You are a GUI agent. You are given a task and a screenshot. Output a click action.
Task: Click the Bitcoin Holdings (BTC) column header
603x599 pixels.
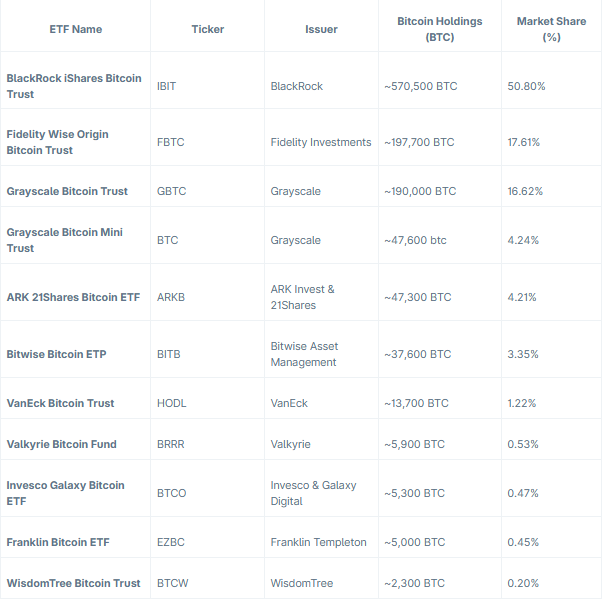point(438,29)
